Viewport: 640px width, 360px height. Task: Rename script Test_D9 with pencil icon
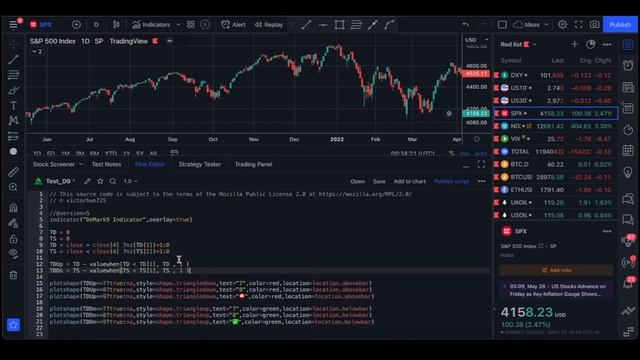(87, 181)
